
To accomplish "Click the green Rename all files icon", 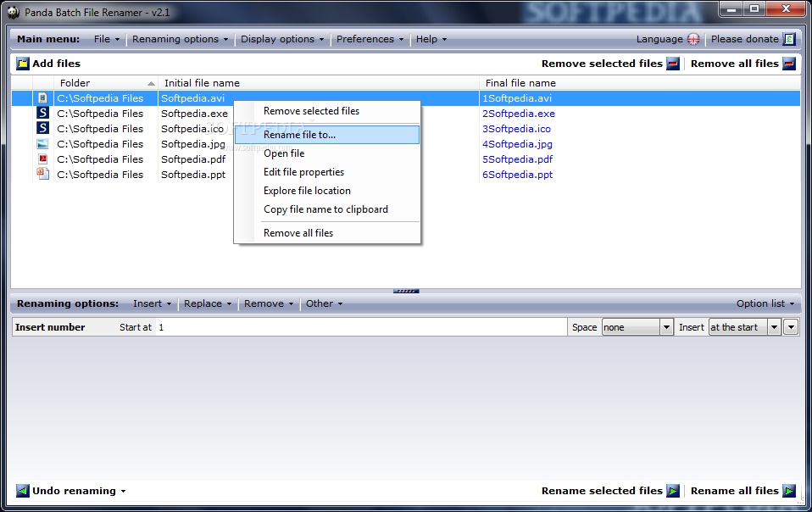I will pos(789,491).
